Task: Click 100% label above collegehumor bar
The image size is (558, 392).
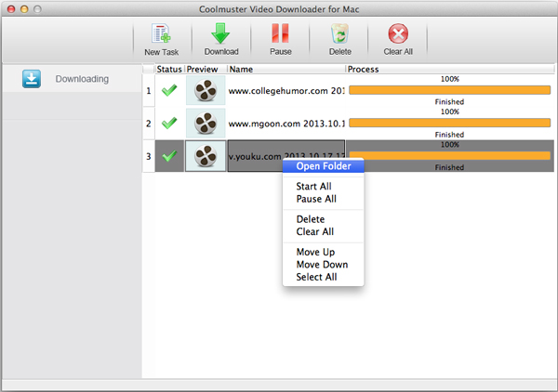Action: [x=450, y=79]
